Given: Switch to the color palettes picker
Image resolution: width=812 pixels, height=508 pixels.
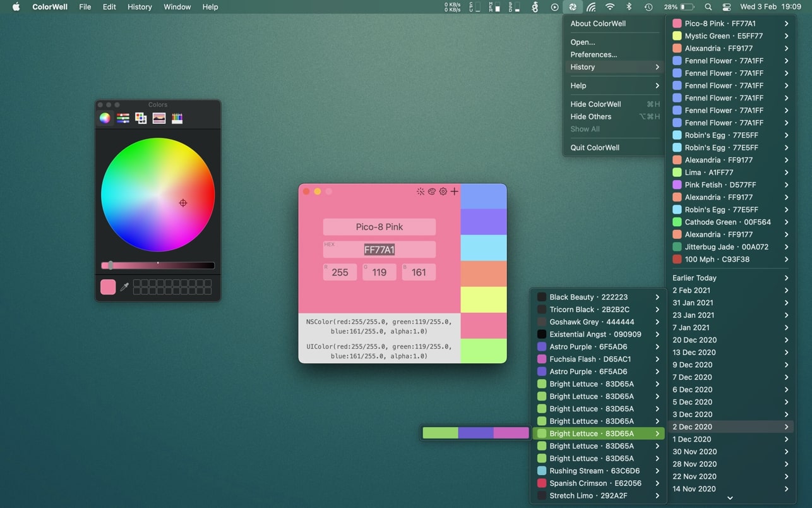Looking at the screenshot, I should [x=141, y=118].
